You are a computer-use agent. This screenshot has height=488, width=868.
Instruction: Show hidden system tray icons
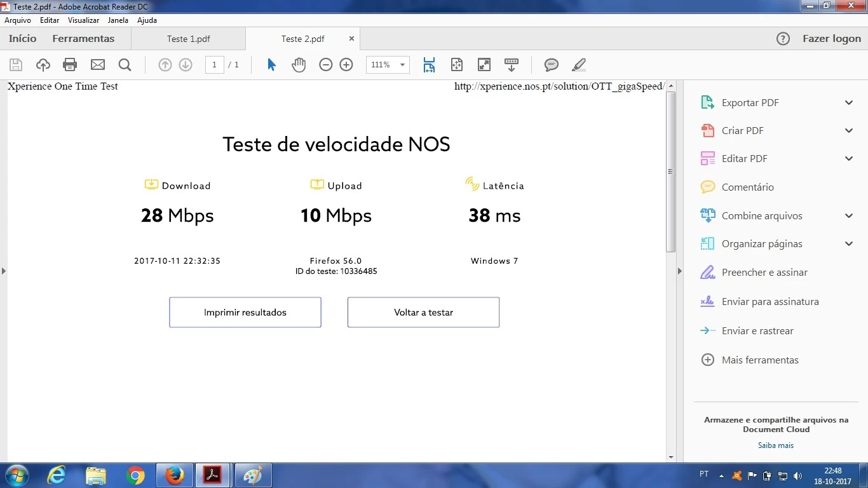[721, 475]
